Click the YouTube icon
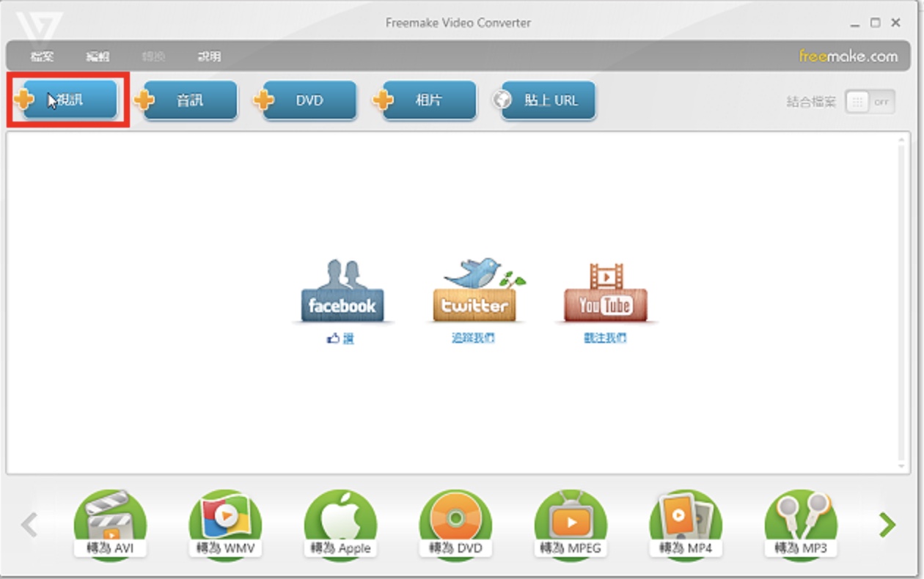The width and height of the screenshot is (924, 579). [606, 292]
